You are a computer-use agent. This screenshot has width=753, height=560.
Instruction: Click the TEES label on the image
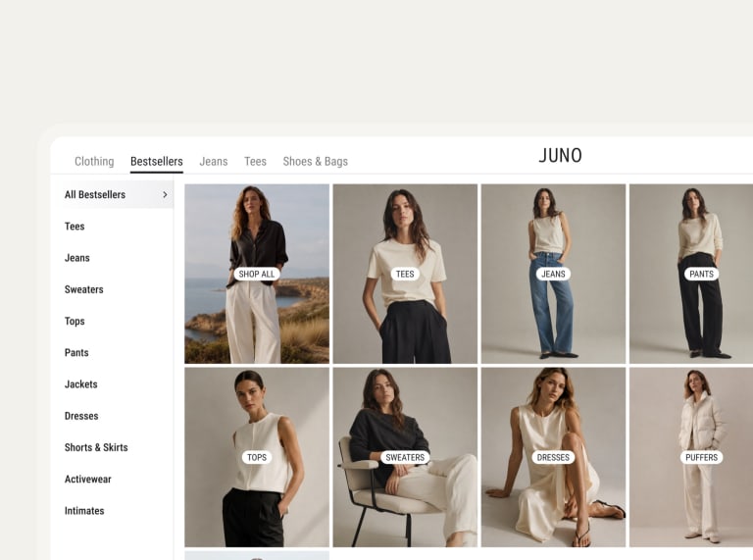(x=405, y=274)
